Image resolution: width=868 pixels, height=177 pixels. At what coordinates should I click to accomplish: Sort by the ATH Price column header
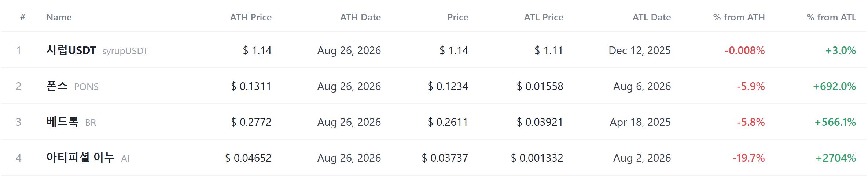(251, 17)
